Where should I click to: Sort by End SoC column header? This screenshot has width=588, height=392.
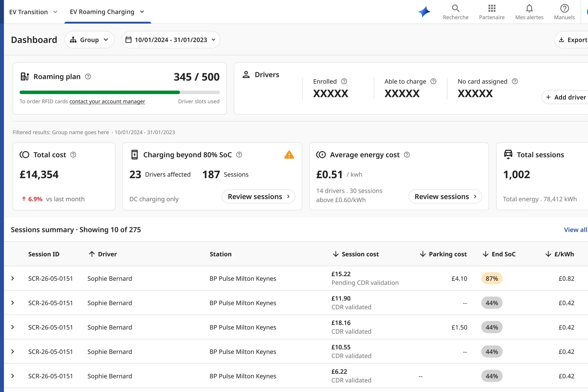click(x=499, y=254)
